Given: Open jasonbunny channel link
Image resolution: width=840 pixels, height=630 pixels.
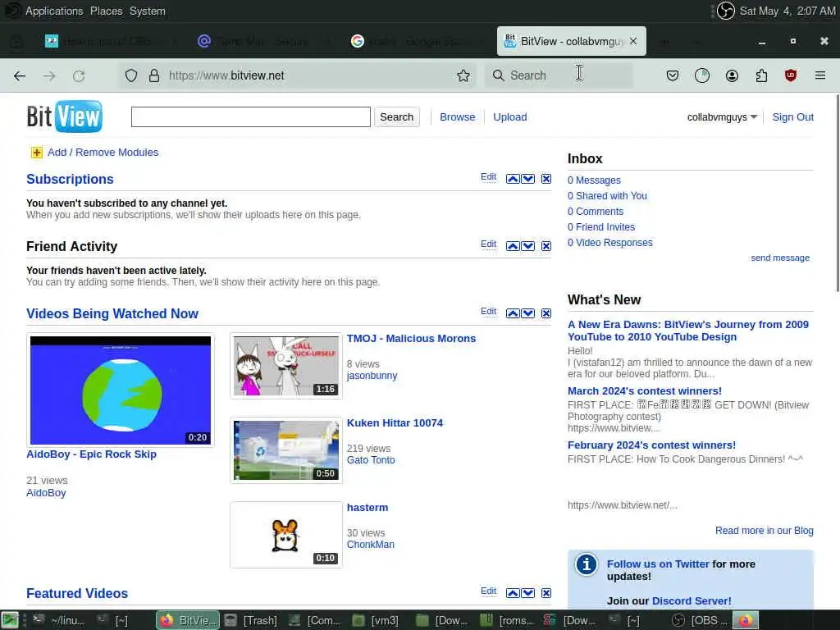Looking at the screenshot, I should 372,376.
